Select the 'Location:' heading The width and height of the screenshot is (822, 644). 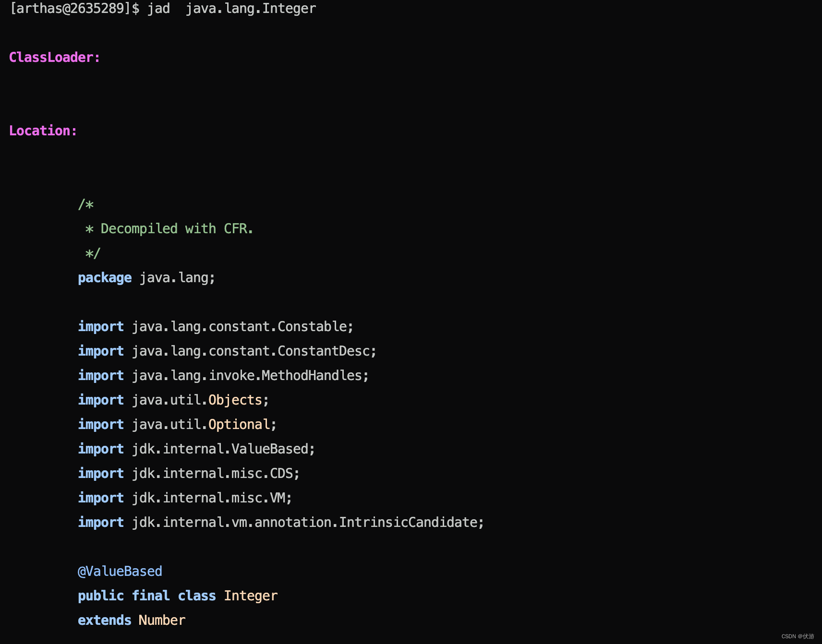43,131
